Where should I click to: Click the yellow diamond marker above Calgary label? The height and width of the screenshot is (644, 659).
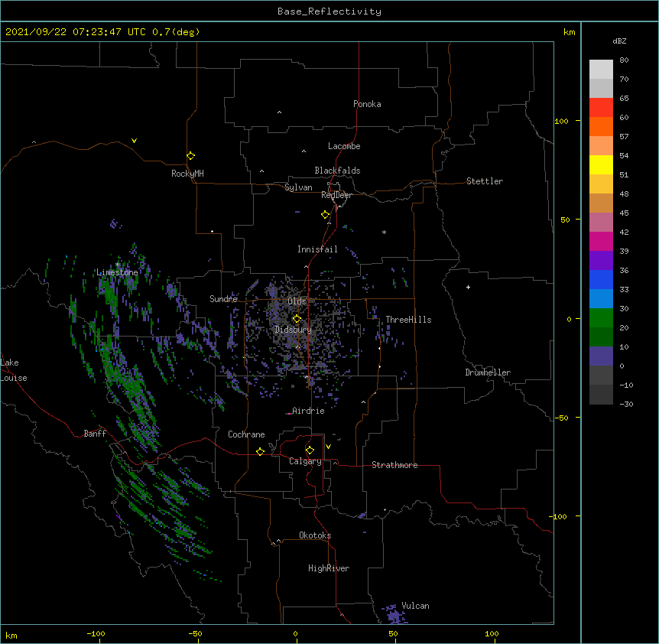pos(310,450)
